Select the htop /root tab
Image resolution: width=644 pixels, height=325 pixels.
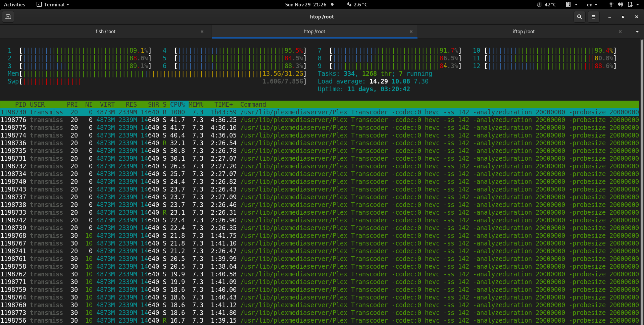314,32
